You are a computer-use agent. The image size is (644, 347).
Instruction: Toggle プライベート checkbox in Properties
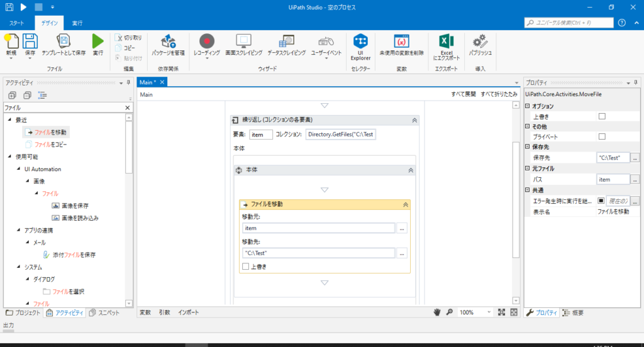(x=602, y=137)
